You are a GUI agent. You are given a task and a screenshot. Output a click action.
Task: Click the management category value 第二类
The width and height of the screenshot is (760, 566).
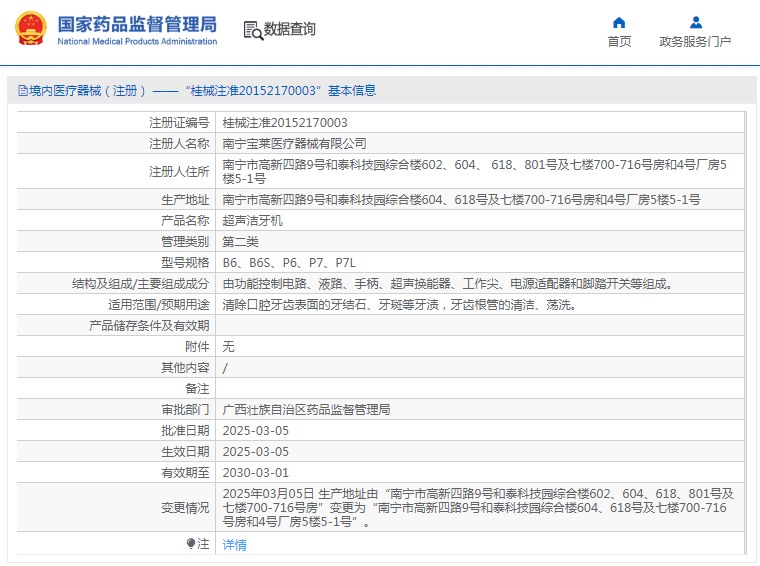point(240,241)
